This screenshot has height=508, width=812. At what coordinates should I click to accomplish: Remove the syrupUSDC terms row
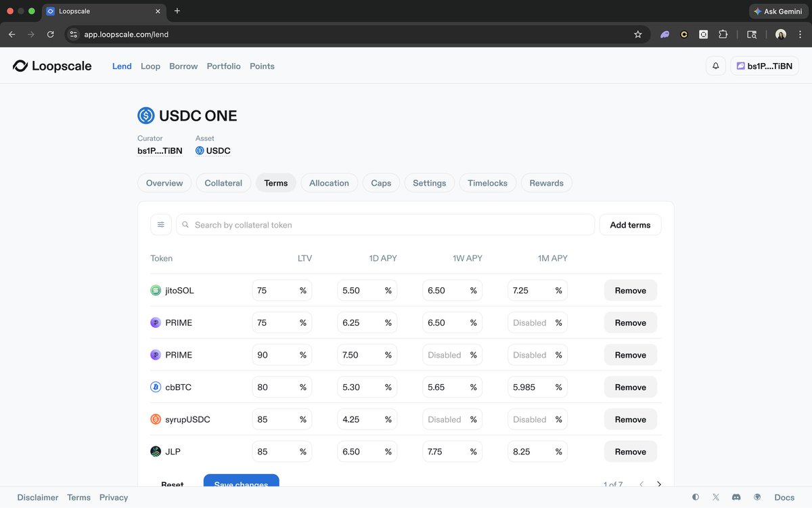click(630, 419)
